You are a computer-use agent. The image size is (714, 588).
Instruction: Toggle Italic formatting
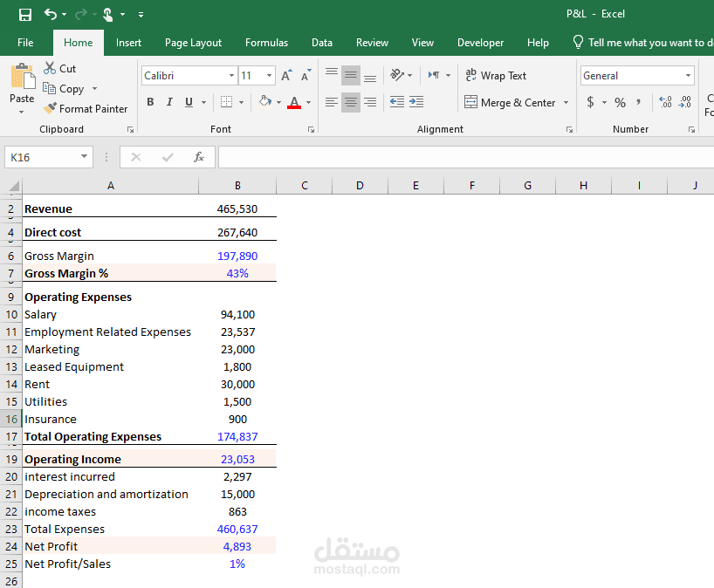169,102
